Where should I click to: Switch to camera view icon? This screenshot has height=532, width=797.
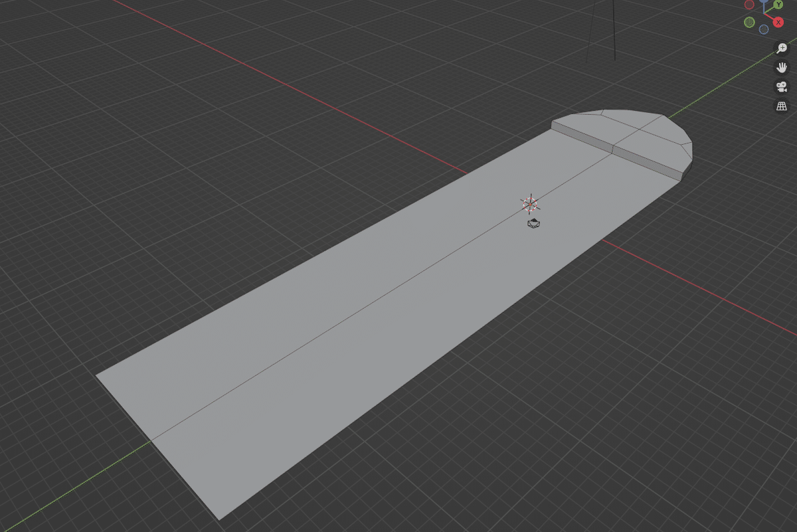[x=782, y=87]
